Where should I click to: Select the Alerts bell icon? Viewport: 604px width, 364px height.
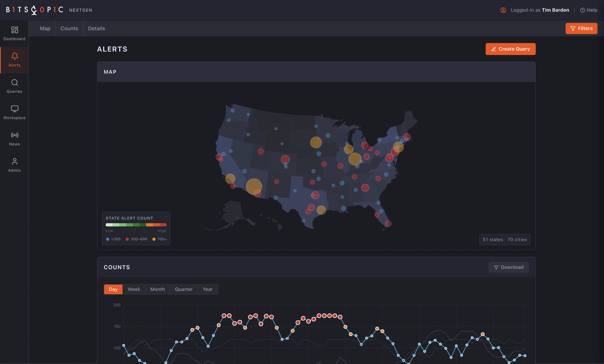pos(14,56)
